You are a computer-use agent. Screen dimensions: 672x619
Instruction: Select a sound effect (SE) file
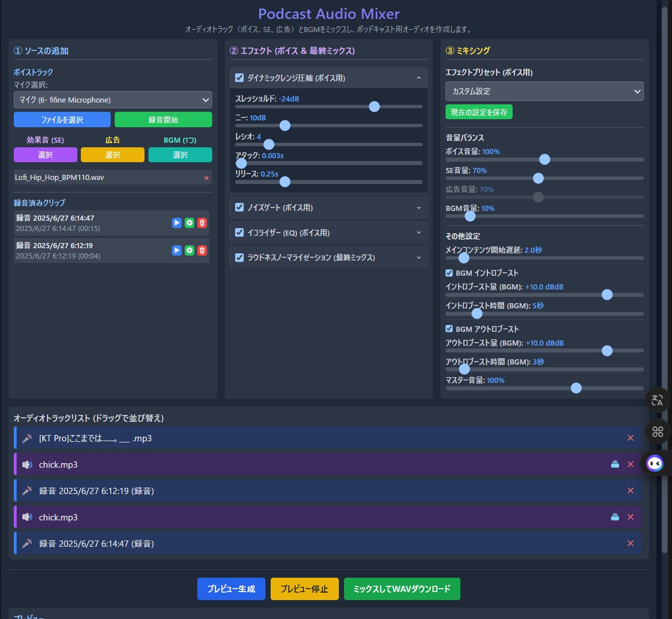pos(45,155)
